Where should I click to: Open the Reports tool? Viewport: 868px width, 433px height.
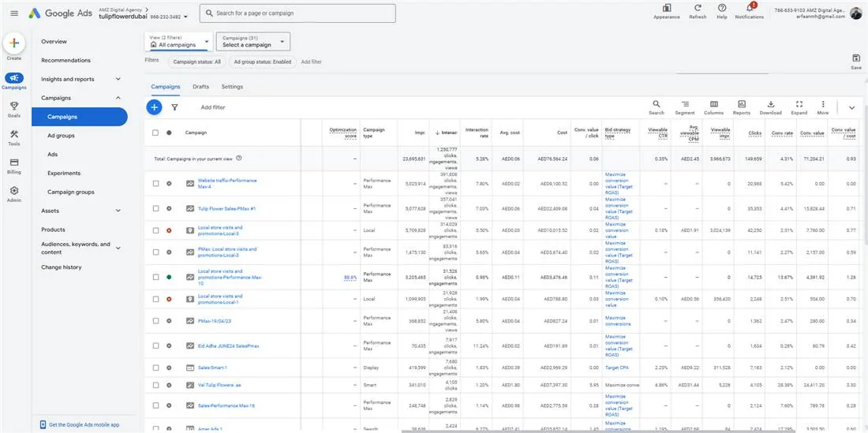[742, 104]
